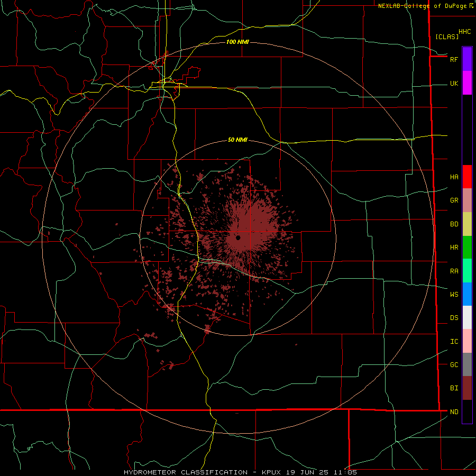Screen dimensions: 476x476
Task: Click the GC gray legend swatch
Action: pos(467,364)
